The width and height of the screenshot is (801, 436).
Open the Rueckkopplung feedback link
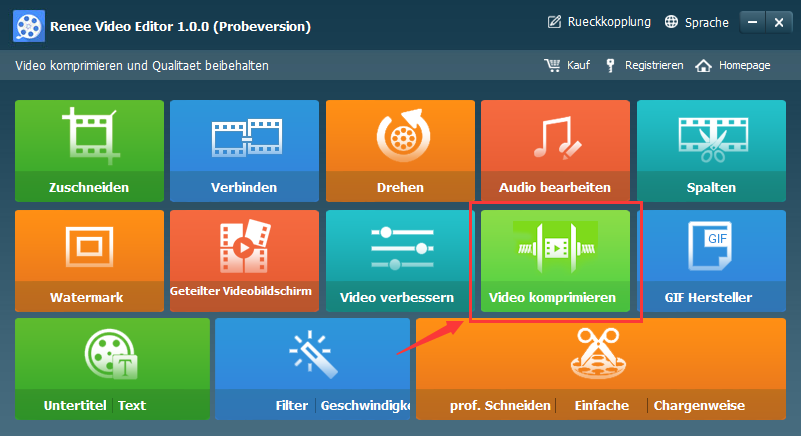(609, 22)
